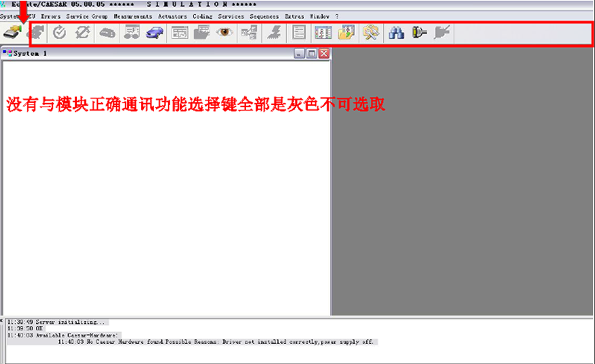Open the Extras menu
The image size is (595, 364).
295,16
